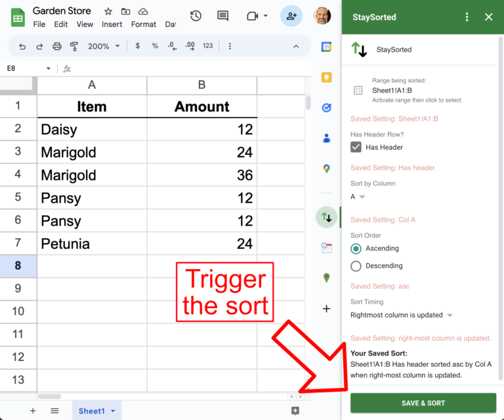Viewport: 504px width, 420px height.
Task: Open toolbar more options three dots
Action: point(230,47)
